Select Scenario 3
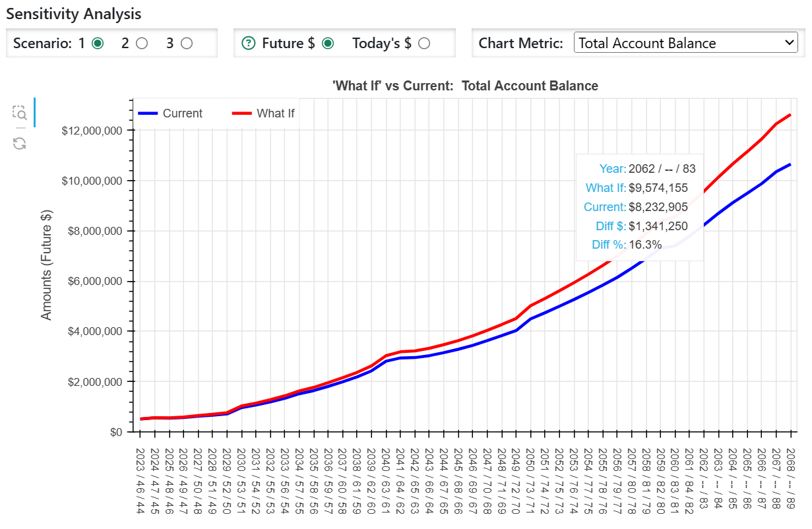The height and width of the screenshot is (529, 812). [x=185, y=42]
